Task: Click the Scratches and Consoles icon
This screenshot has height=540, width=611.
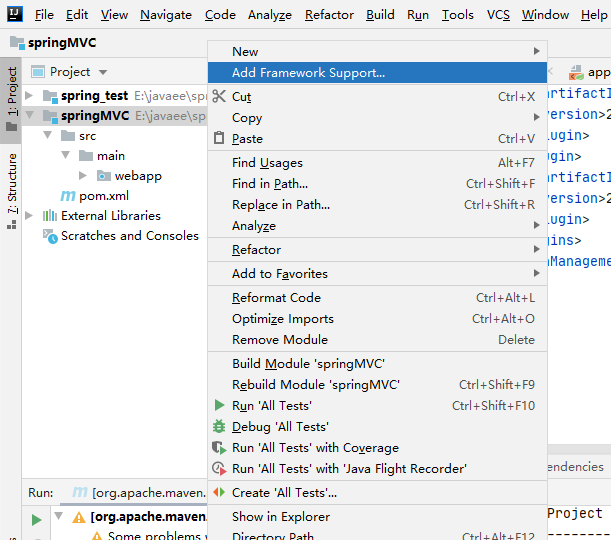Action: click(x=50, y=236)
